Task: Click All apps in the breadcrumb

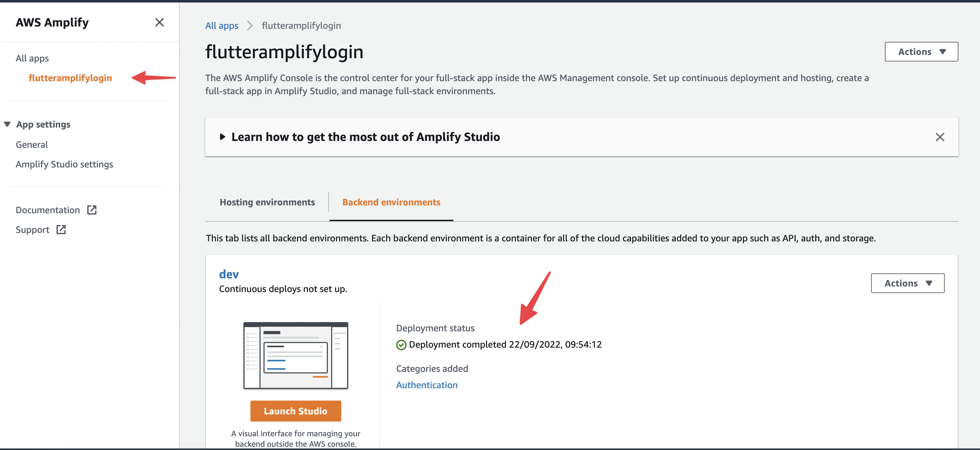Action: coord(222,25)
